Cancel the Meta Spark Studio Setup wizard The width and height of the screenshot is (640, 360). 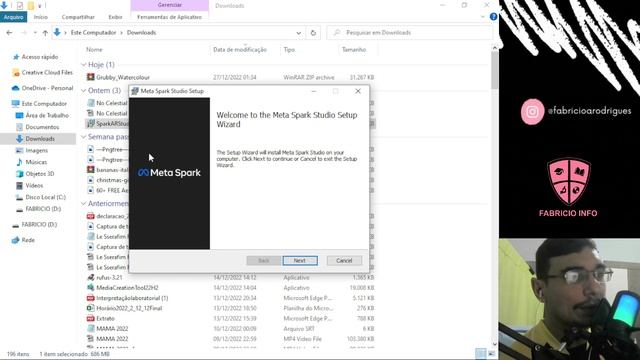344,260
